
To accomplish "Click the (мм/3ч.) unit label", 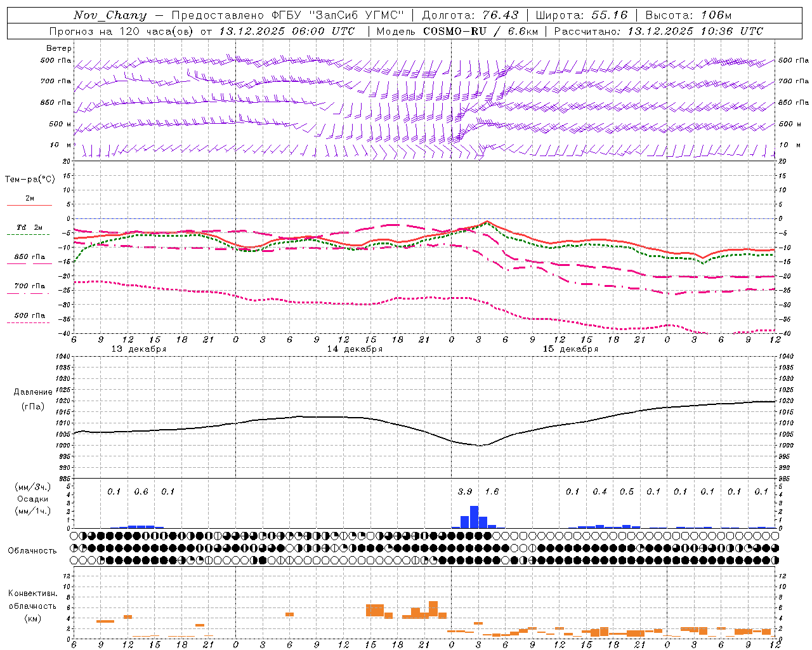I will click(x=32, y=487).
